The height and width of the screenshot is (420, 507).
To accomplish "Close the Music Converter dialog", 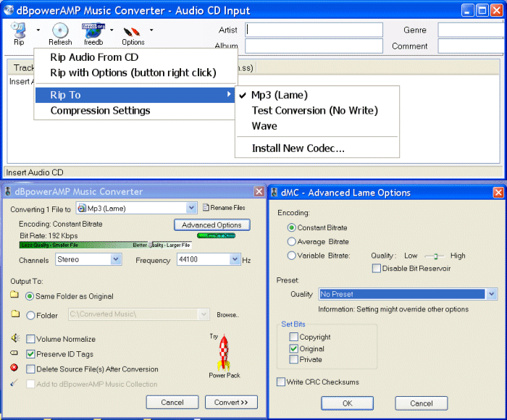I will 259,191.
